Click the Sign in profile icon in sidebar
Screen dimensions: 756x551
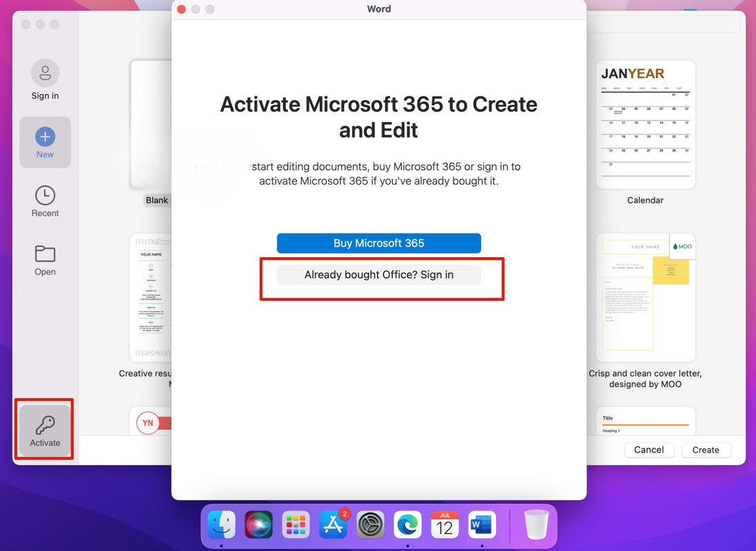coord(45,73)
